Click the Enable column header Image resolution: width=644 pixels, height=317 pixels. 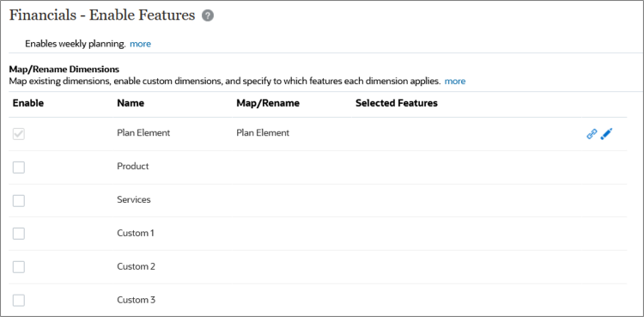click(x=28, y=103)
